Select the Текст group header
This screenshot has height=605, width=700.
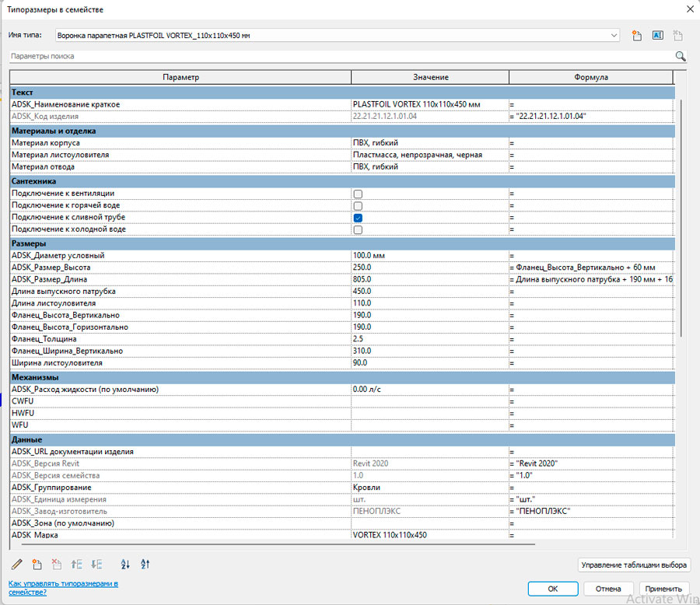342,93
